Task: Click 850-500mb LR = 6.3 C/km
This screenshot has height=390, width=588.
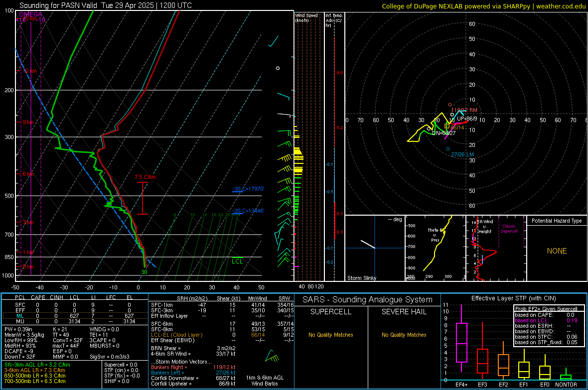Action: click(x=35, y=376)
